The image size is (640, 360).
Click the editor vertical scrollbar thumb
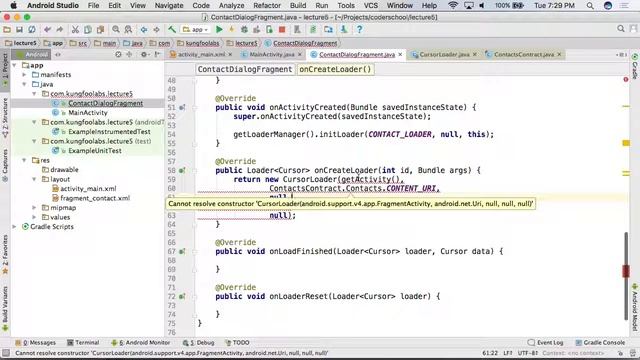626,276
